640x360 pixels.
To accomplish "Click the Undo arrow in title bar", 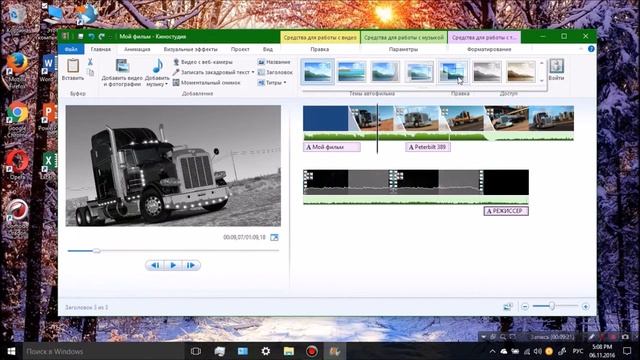I will pos(91,36).
